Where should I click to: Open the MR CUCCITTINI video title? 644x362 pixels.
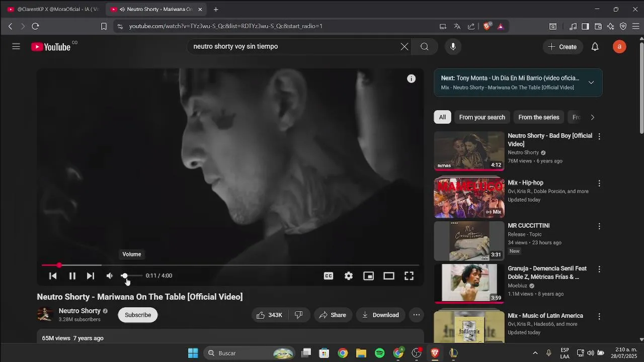tap(528, 226)
